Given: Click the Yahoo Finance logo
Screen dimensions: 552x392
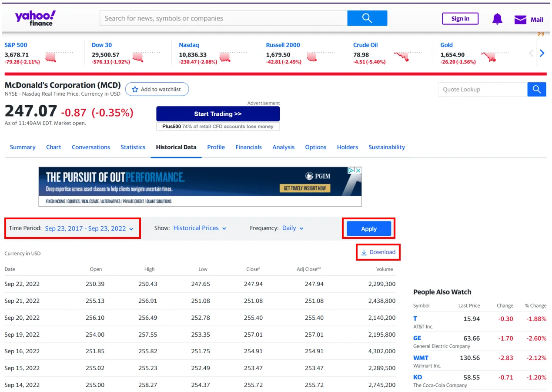Looking at the screenshot, I should [35, 18].
